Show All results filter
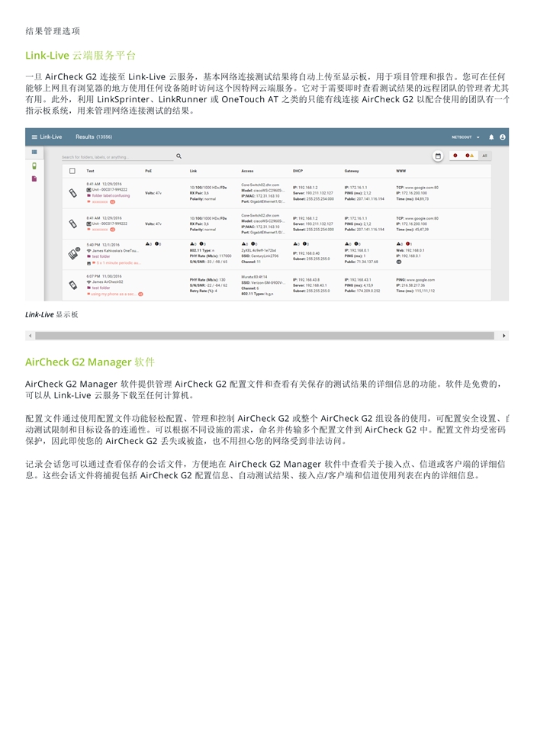The image size is (534, 756). coord(485,156)
